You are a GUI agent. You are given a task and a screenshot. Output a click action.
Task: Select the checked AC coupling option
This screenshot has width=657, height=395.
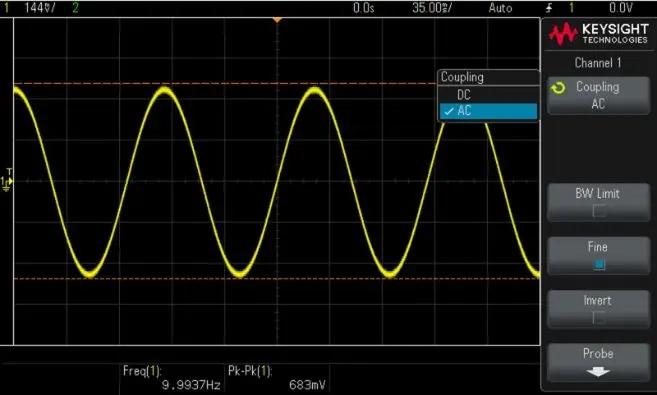488,111
